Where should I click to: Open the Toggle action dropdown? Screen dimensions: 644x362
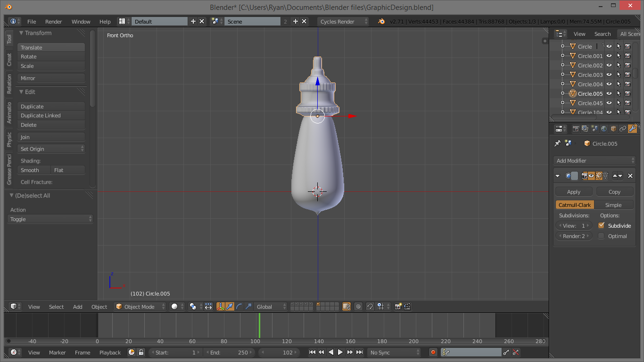pos(50,219)
